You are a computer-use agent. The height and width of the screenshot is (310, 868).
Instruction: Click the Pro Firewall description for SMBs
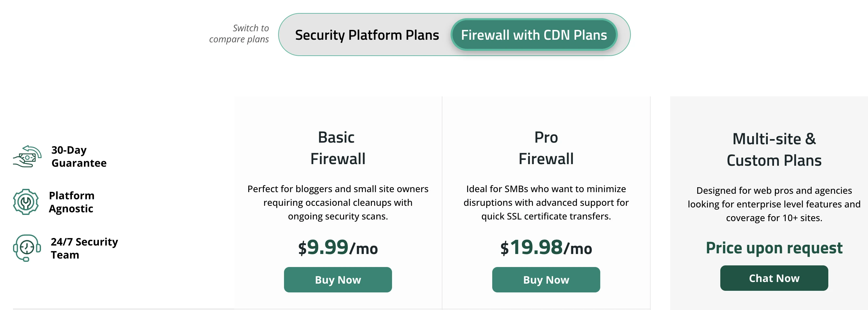click(546, 203)
